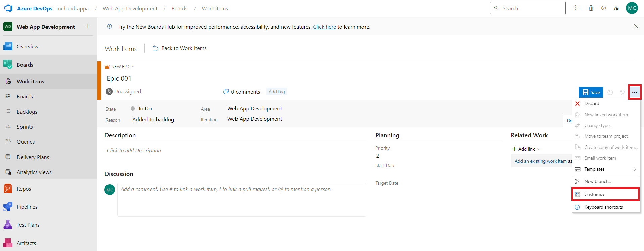
Task: Choose Email work item
Action: 606,158
